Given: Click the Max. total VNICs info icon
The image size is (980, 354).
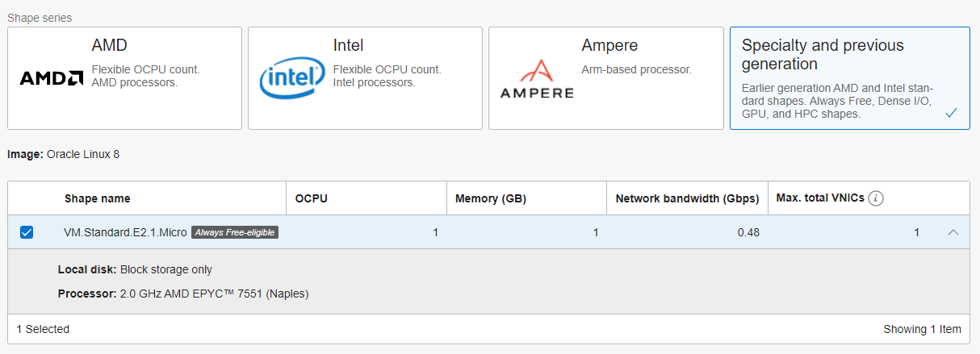Looking at the screenshot, I should click(876, 198).
